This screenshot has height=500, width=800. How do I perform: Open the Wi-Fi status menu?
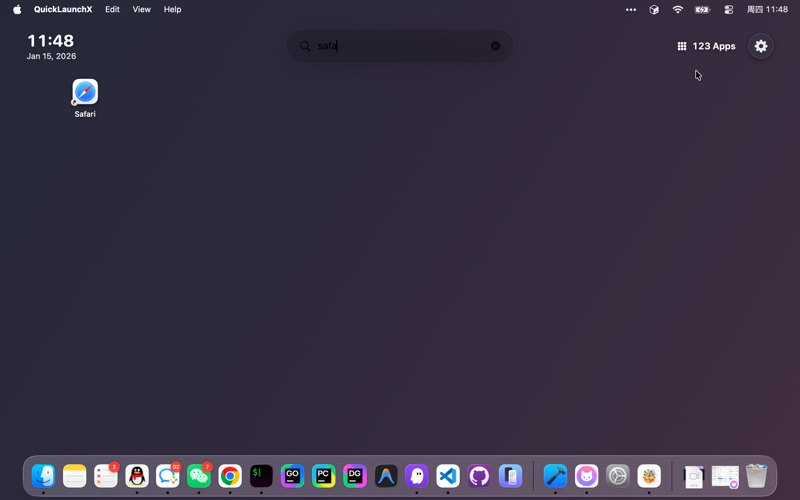pos(678,9)
